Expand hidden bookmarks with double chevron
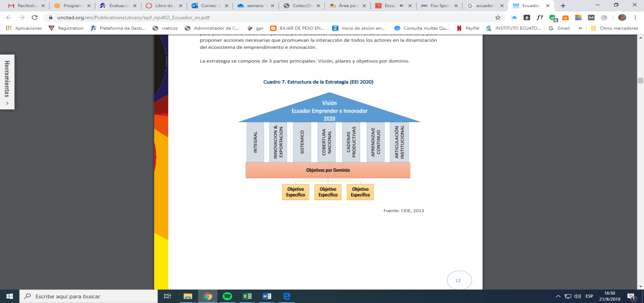Image resolution: width=644 pixels, height=303 pixels. click(x=580, y=28)
